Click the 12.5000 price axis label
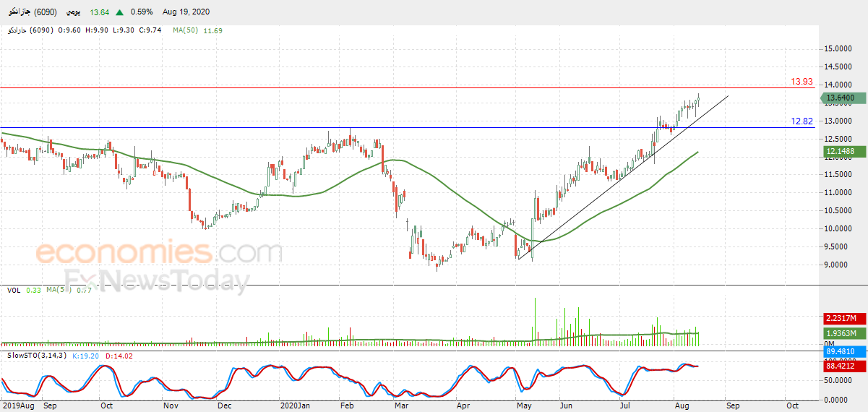 [838, 139]
